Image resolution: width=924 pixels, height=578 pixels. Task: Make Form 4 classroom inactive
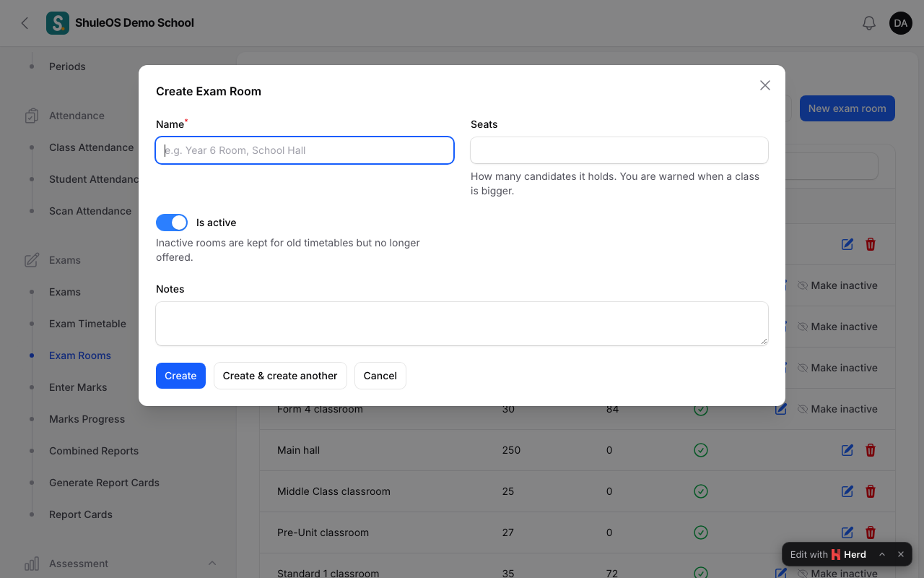coord(837,409)
